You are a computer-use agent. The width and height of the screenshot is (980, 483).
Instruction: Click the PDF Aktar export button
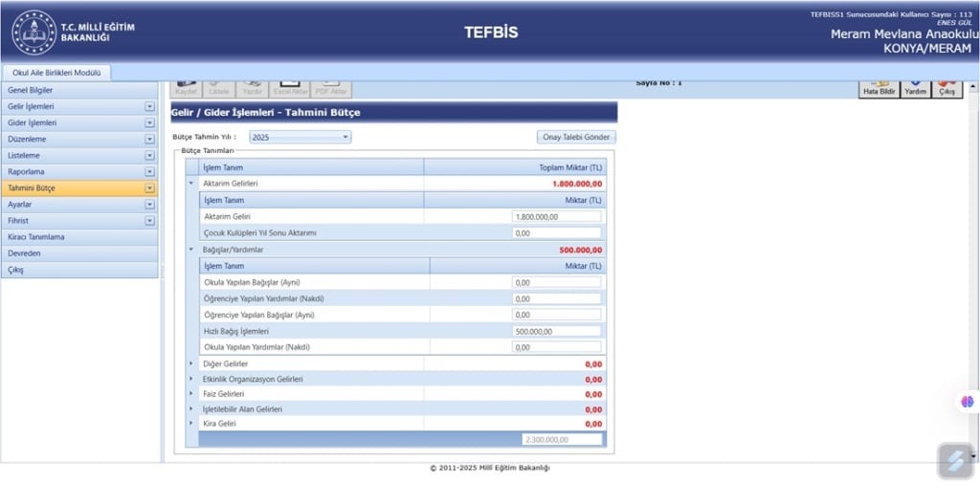tap(331, 89)
